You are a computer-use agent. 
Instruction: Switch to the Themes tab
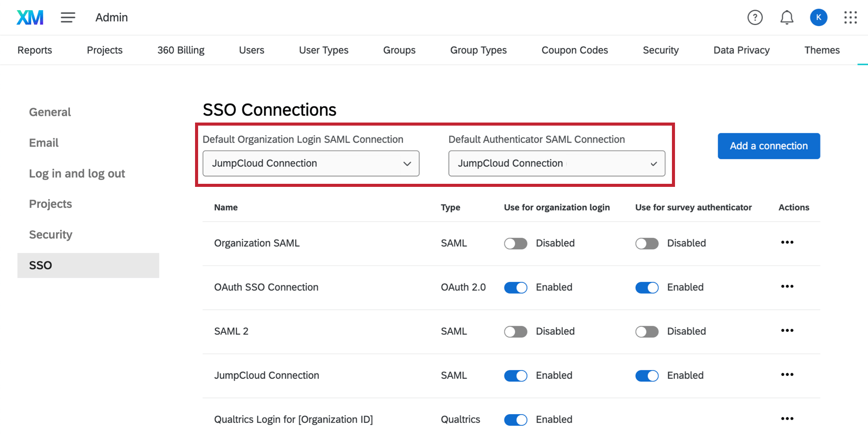pyautogui.click(x=822, y=50)
